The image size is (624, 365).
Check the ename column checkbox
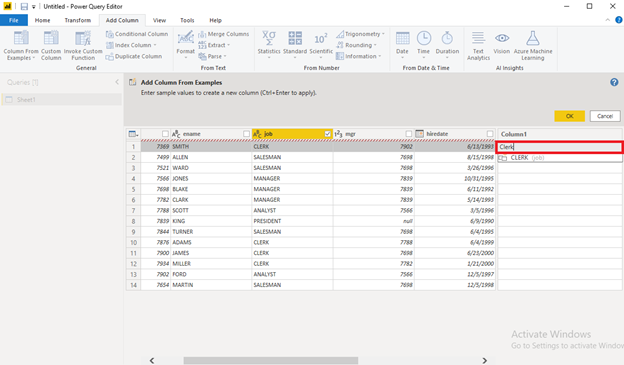(246, 134)
